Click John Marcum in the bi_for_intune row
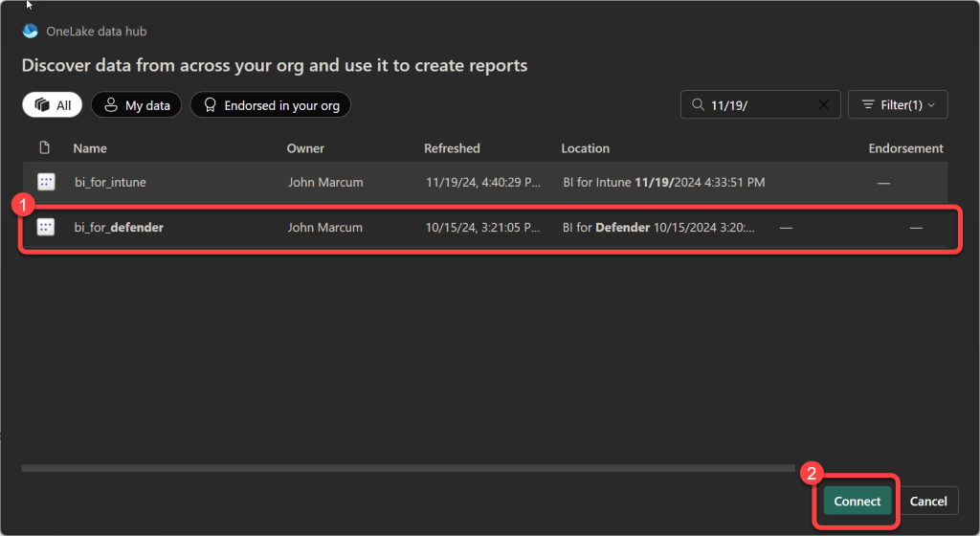This screenshot has height=536, width=980. (x=325, y=183)
